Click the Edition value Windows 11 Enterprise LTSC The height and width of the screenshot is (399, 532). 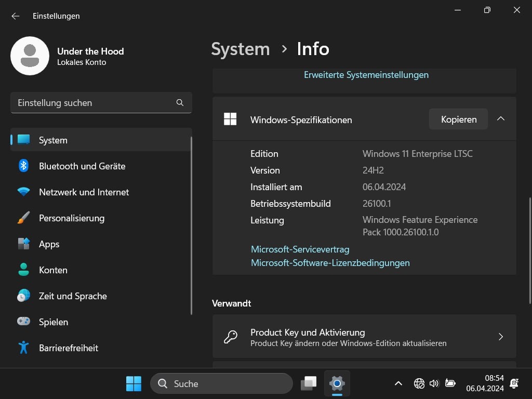[x=417, y=154]
